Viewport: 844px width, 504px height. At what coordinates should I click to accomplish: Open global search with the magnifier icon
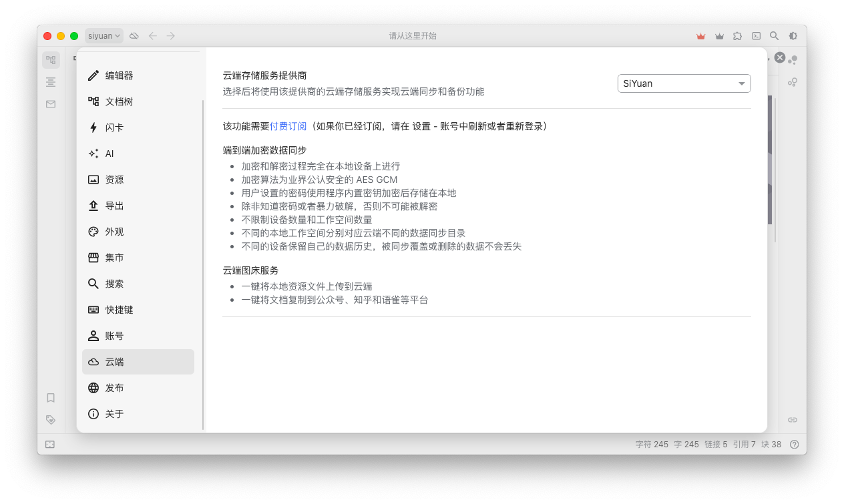(x=773, y=35)
